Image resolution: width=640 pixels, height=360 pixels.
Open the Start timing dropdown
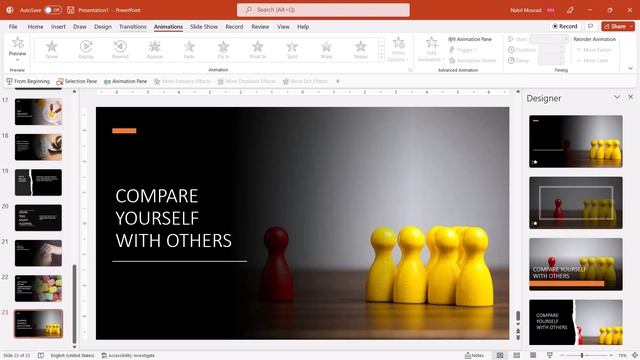(549, 39)
